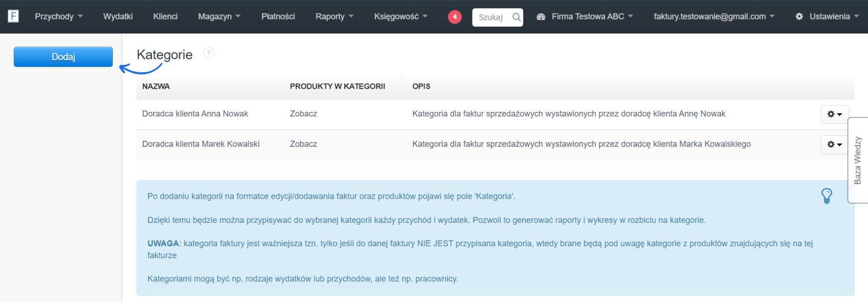The width and height of the screenshot is (868, 304).
Task: Click Zobacz for Doradca klienta Anna Nowak
Action: [304, 114]
